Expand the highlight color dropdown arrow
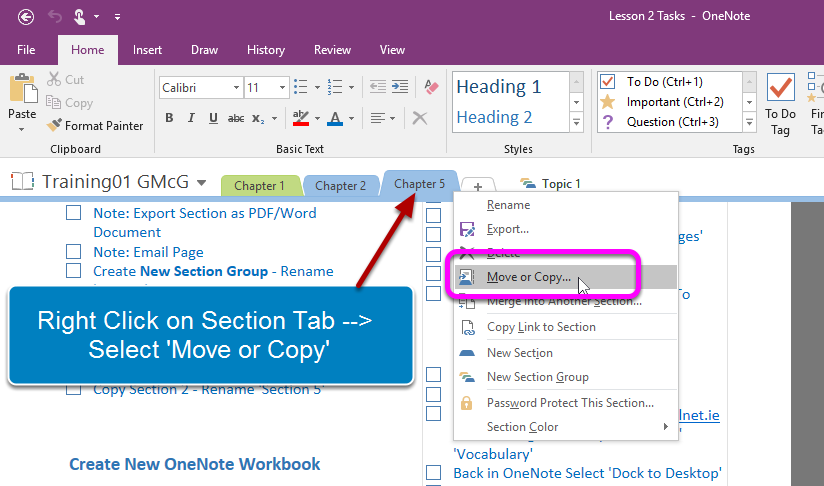The width and height of the screenshot is (824, 486). [x=317, y=119]
